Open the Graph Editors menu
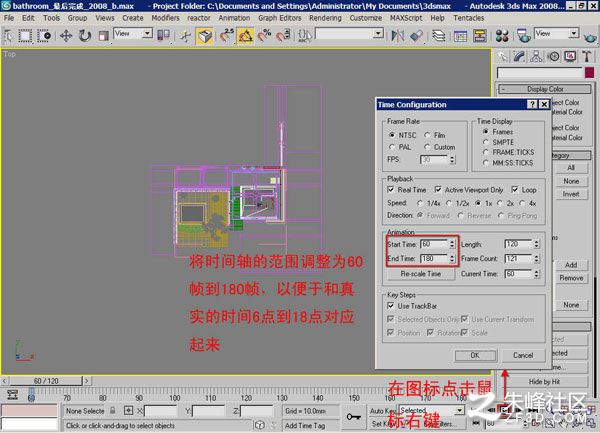Image resolution: width=600 pixels, height=434 pixels. pyautogui.click(x=280, y=18)
